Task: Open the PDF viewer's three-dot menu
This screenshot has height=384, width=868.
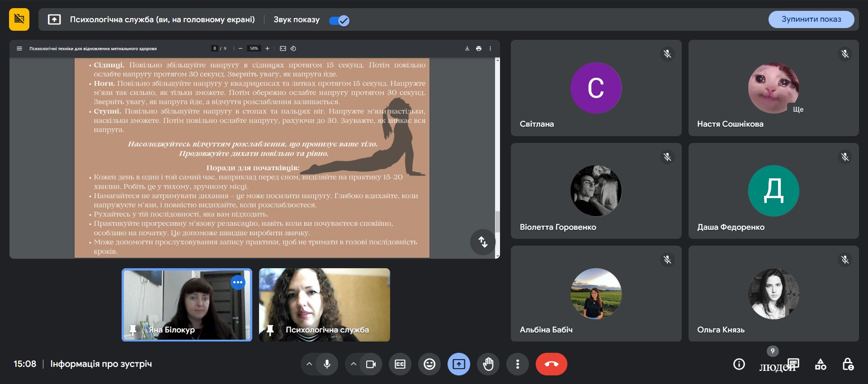Action: point(490,48)
